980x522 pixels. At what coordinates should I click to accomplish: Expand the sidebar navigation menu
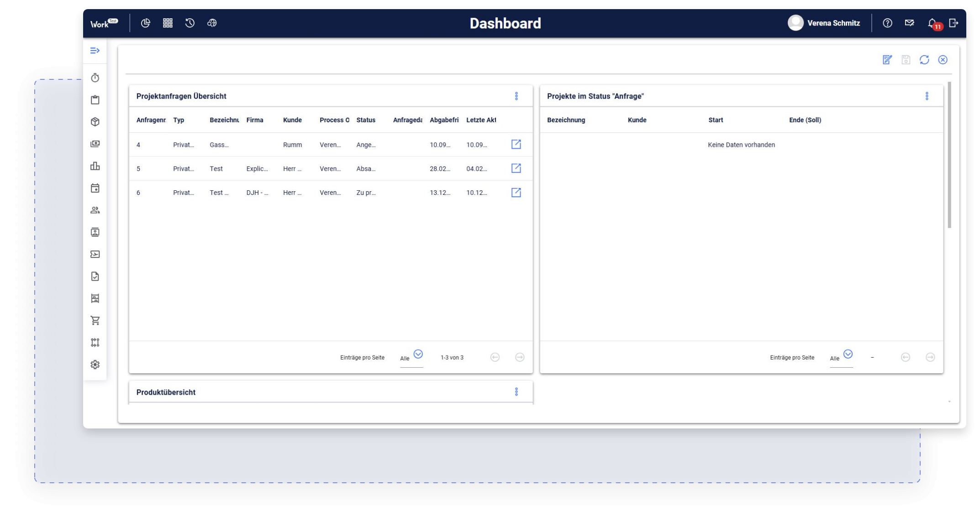pyautogui.click(x=95, y=51)
